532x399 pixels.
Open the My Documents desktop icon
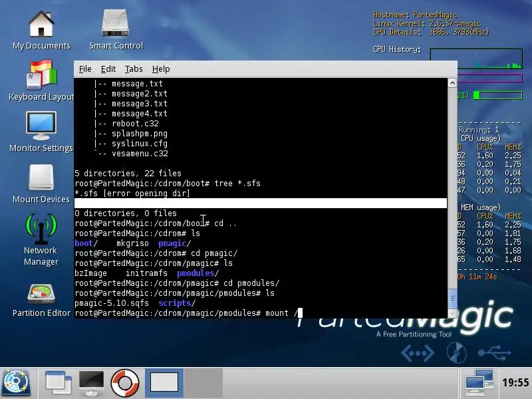pos(41,31)
